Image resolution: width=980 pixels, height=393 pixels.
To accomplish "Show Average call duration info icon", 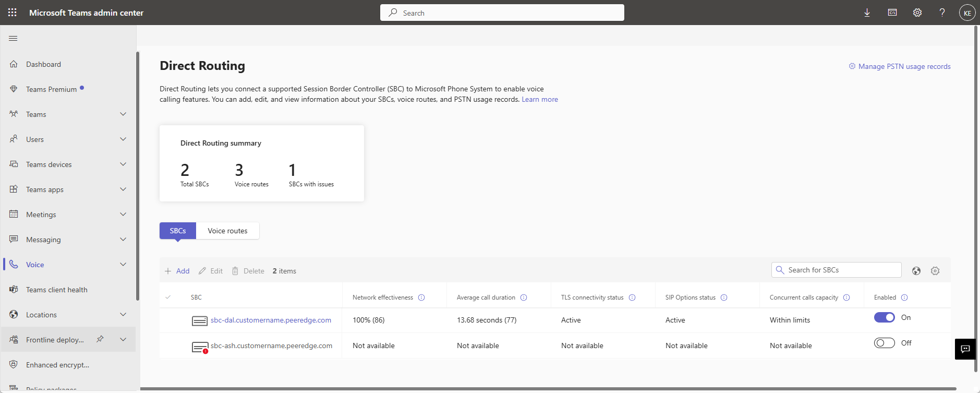I will pos(524,297).
